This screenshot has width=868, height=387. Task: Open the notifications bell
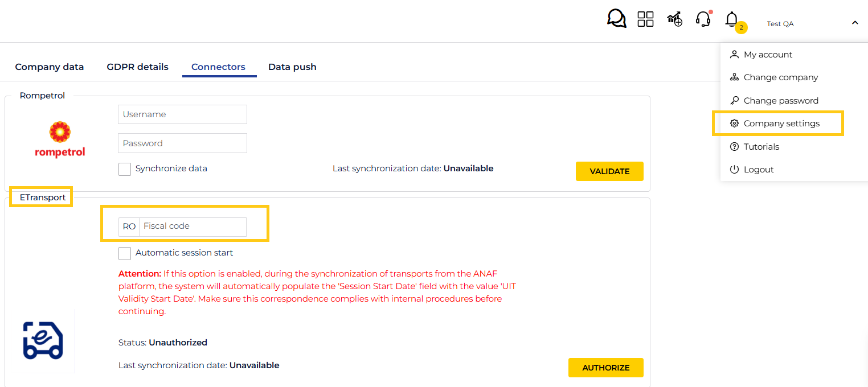pos(732,19)
